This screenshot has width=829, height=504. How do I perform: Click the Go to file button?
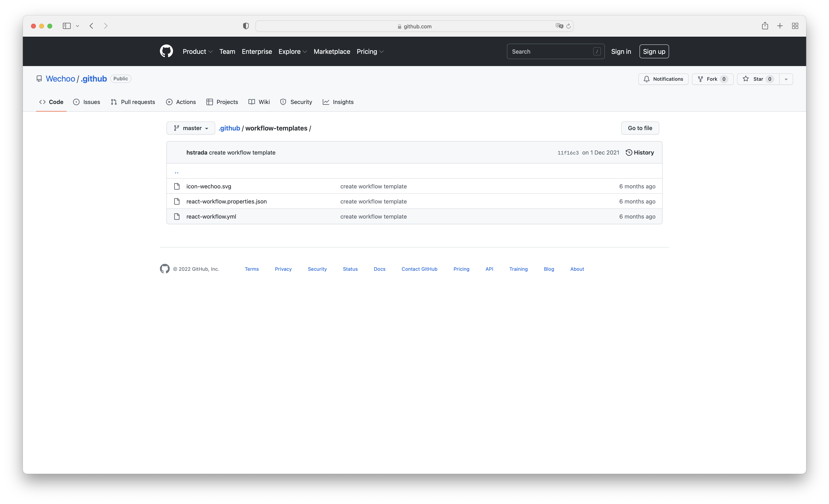(639, 128)
